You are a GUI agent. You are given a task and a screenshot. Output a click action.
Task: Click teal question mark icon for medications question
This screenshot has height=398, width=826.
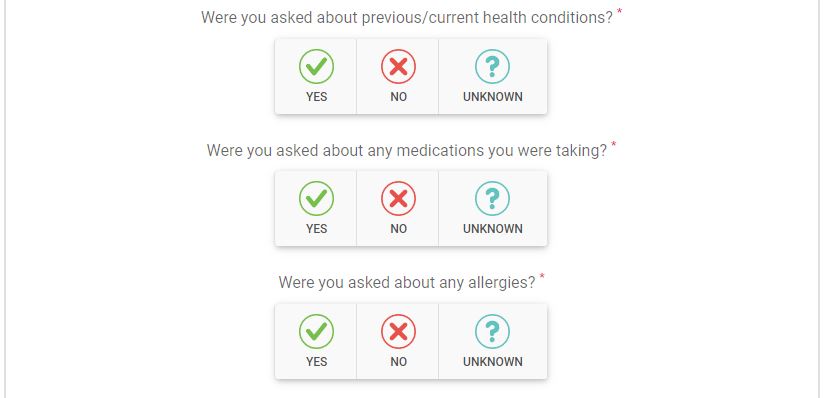[x=493, y=198]
